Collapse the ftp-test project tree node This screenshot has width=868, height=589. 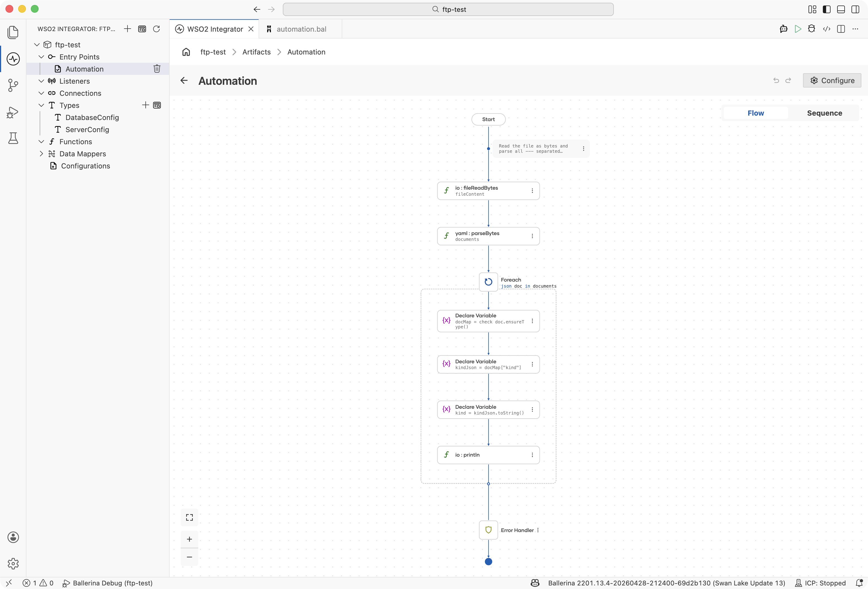coord(37,45)
